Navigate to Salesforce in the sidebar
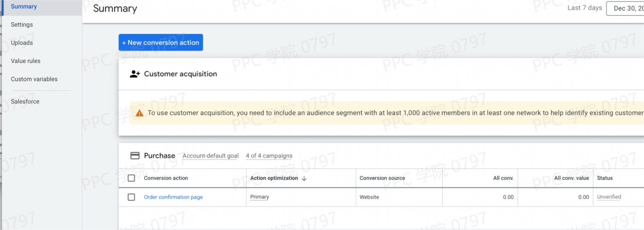 [25, 102]
